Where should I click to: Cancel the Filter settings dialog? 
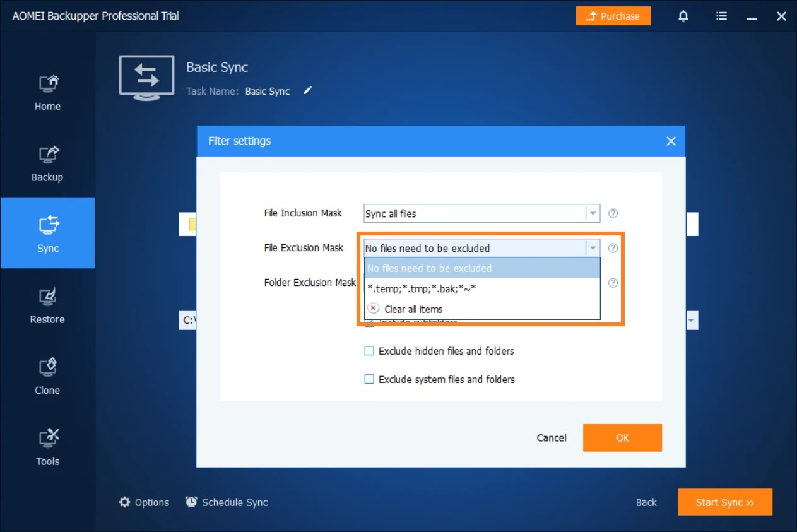coord(552,438)
